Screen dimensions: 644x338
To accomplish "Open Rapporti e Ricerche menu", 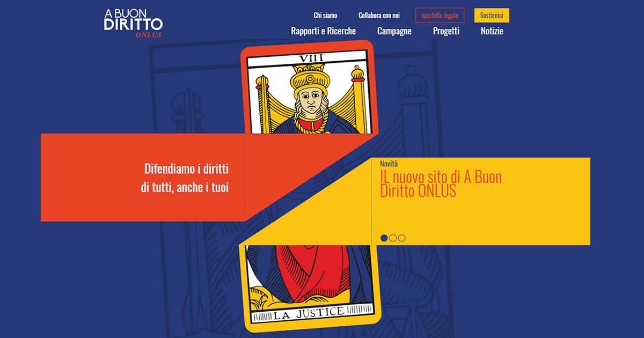I will [x=323, y=31].
